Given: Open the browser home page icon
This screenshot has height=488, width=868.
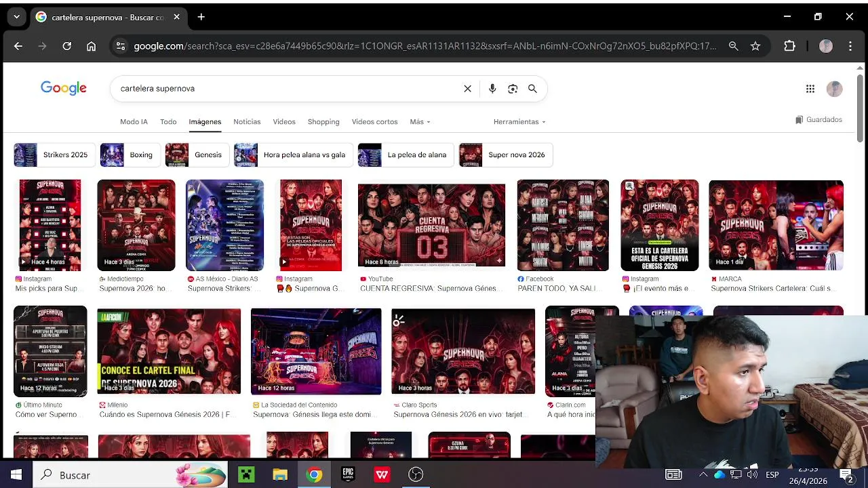Looking at the screenshot, I should point(91,46).
